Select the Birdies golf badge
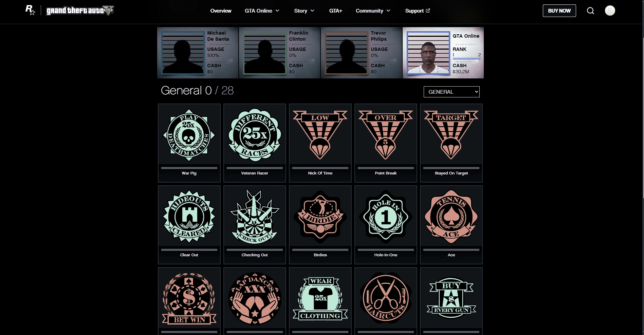This screenshot has height=335, width=644. click(x=320, y=217)
